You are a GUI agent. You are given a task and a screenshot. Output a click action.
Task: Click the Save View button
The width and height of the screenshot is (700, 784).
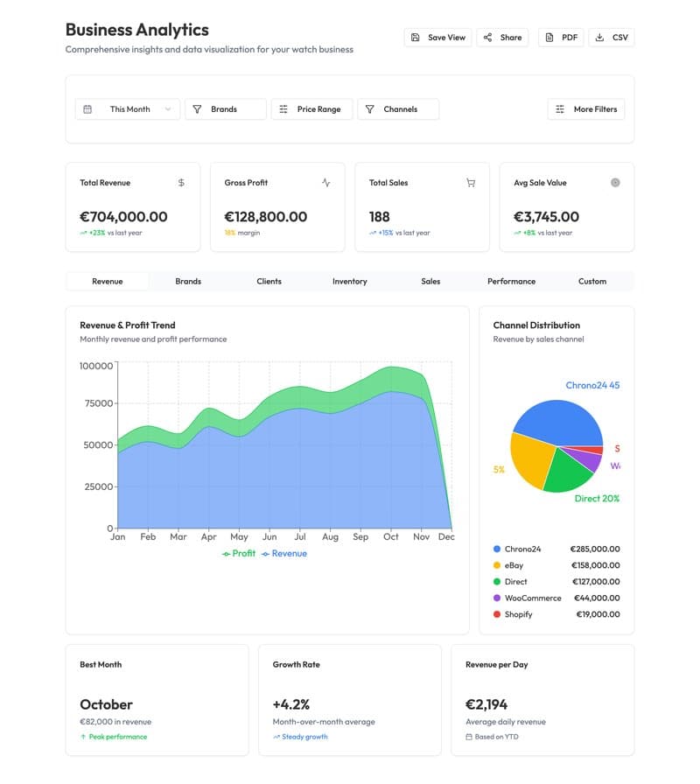437,38
